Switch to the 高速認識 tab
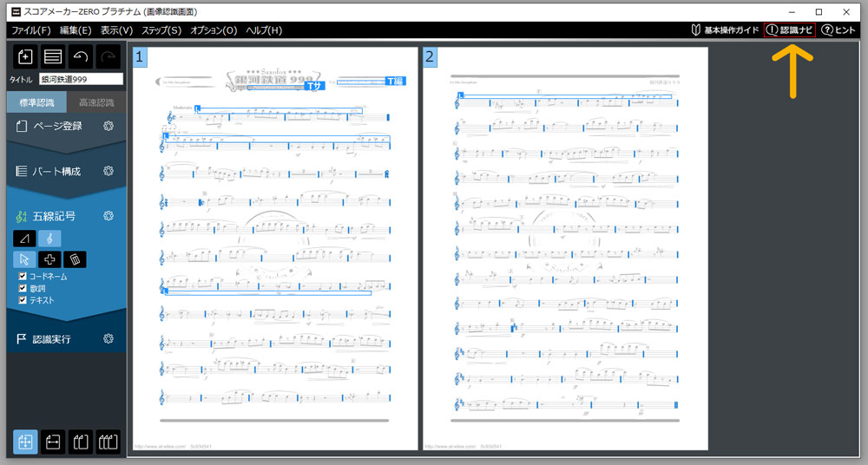 point(96,102)
